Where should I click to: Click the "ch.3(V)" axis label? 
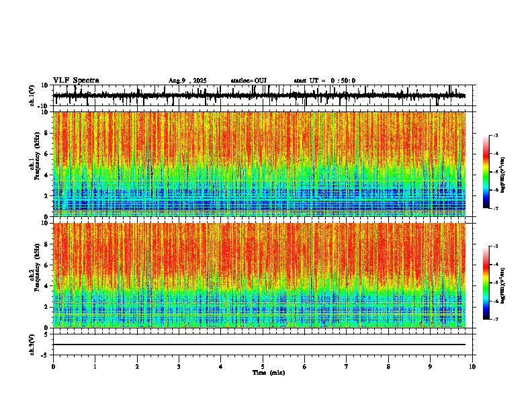tap(32, 345)
